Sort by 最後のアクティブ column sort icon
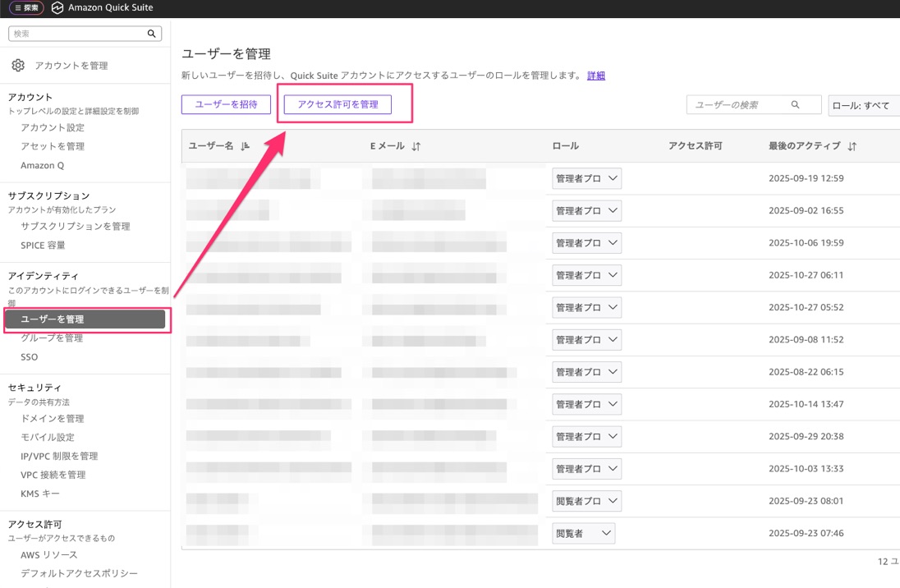The image size is (900, 588). [x=852, y=146]
